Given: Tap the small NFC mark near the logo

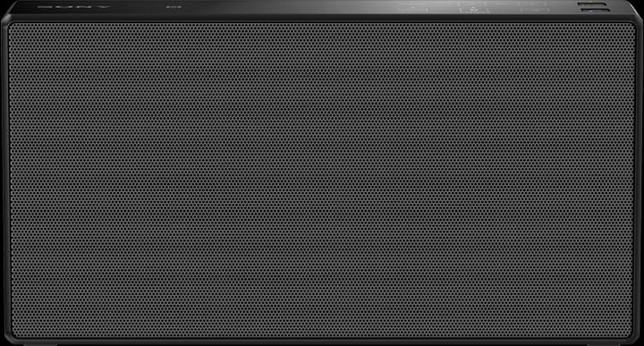Looking at the screenshot, I should [x=174, y=7].
